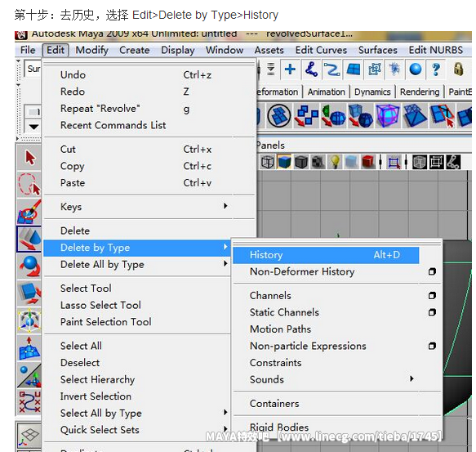Viewport: 476px width, 452px height.
Task: Click Delete by Type menu entry
Action: pyautogui.click(x=136, y=248)
